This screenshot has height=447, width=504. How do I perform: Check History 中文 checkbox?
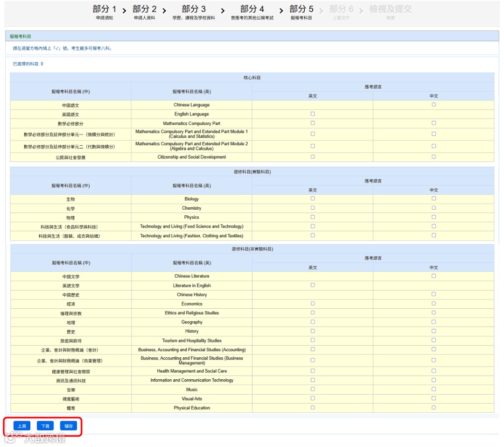434,331
